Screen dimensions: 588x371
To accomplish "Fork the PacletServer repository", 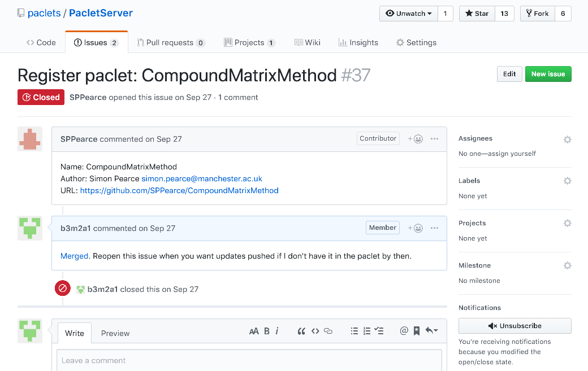I will [537, 14].
